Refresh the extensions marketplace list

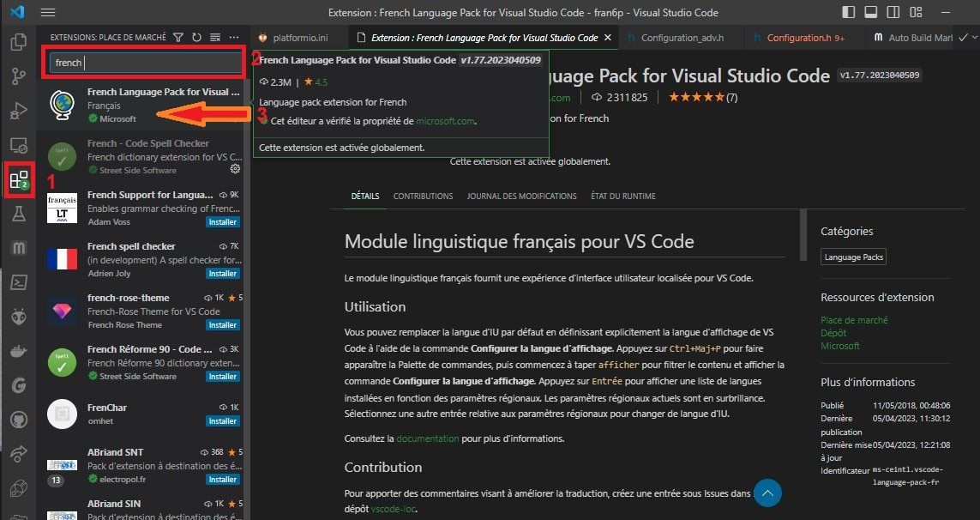197,38
